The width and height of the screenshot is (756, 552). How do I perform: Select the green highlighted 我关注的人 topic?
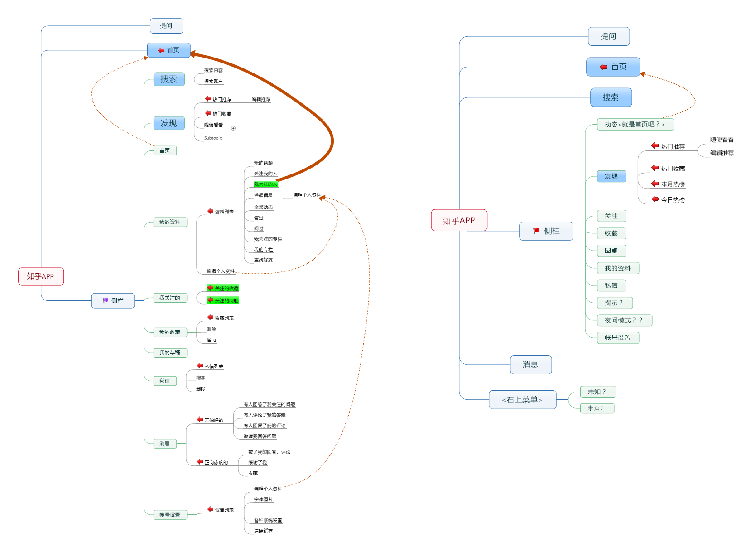point(265,184)
